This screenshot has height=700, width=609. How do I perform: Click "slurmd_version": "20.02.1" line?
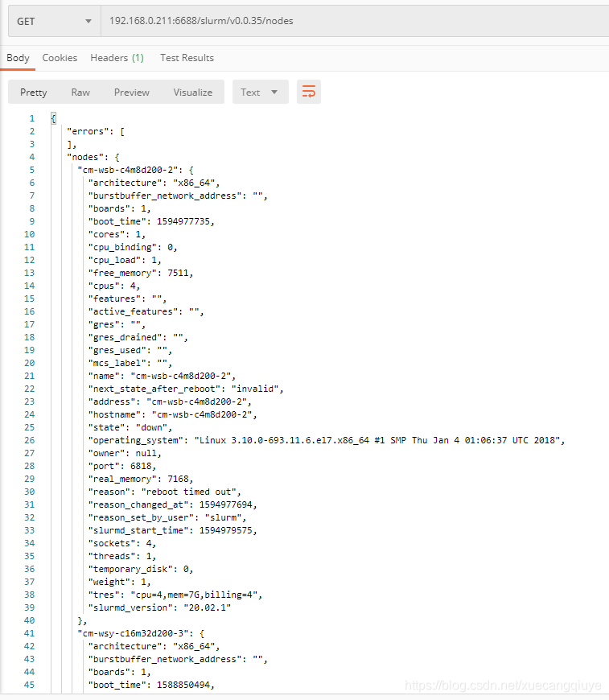(x=159, y=607)
